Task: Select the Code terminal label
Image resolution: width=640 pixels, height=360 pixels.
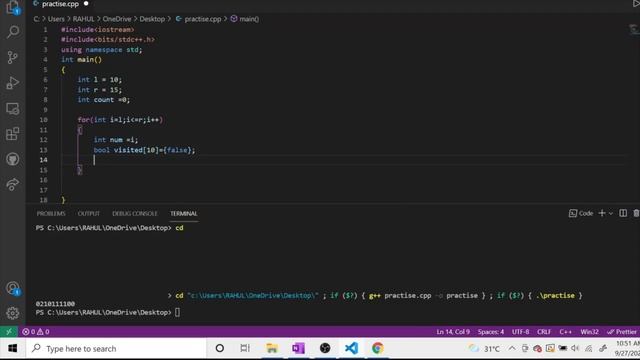Action: click(x=581, y=213)
